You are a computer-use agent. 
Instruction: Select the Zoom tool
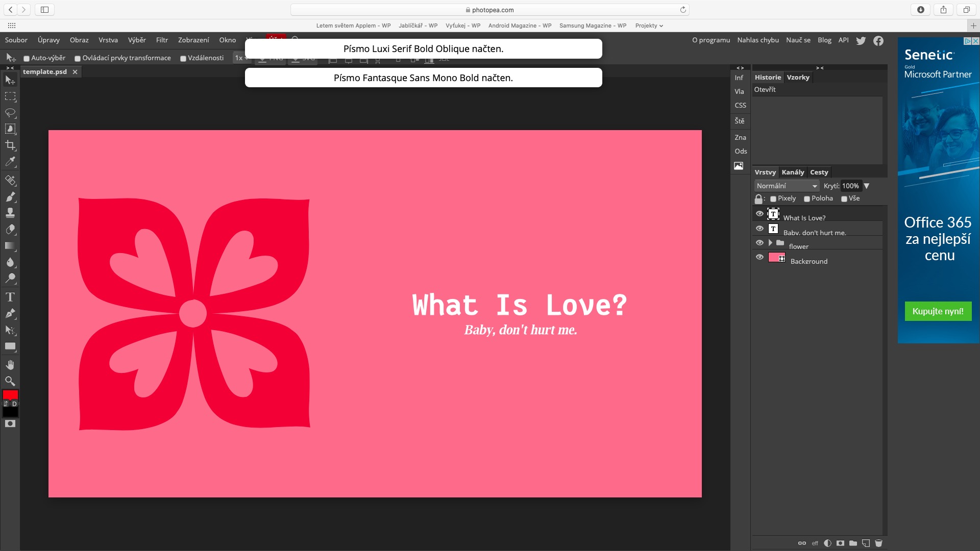[x=10, y=381]
